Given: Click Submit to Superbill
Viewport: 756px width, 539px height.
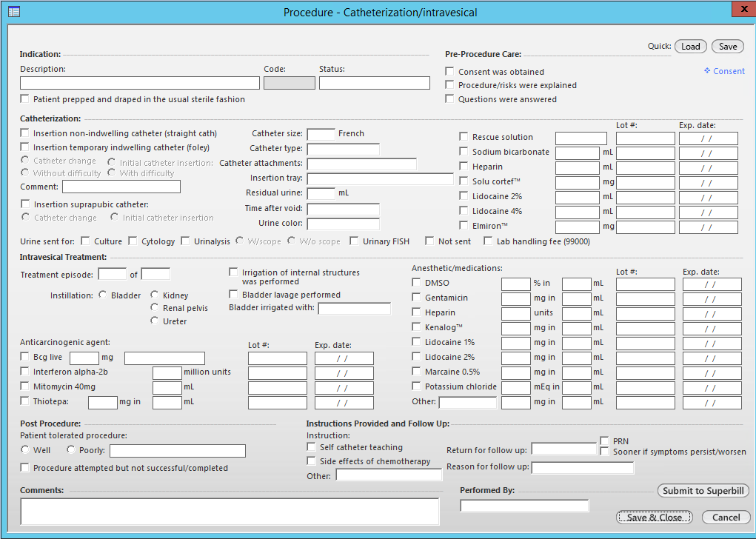Looking at the screenshot, I should 703,491.
